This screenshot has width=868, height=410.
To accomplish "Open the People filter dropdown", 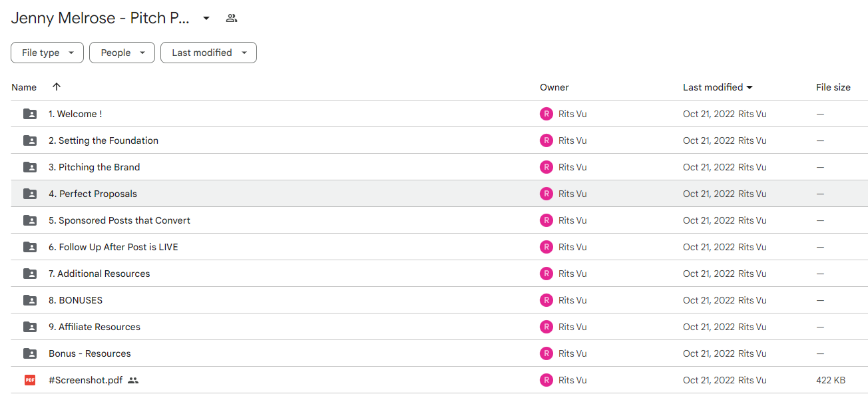I will [122, 53].
